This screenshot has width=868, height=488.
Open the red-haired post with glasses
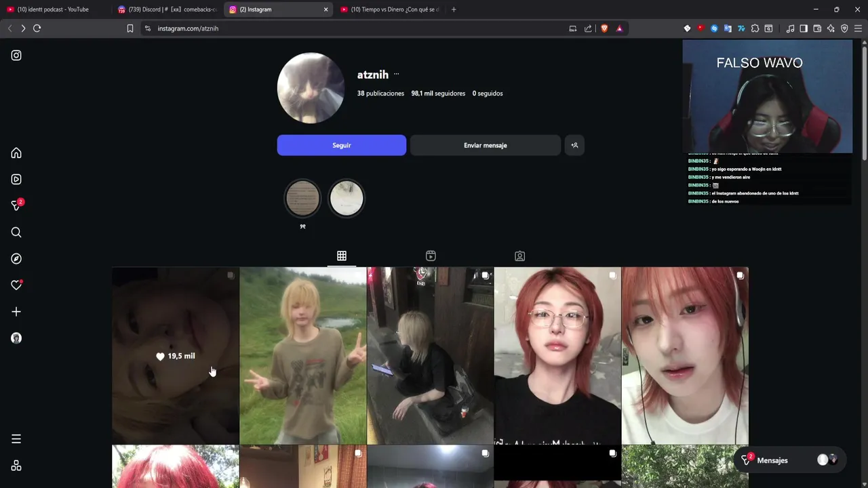coord(557,356)
